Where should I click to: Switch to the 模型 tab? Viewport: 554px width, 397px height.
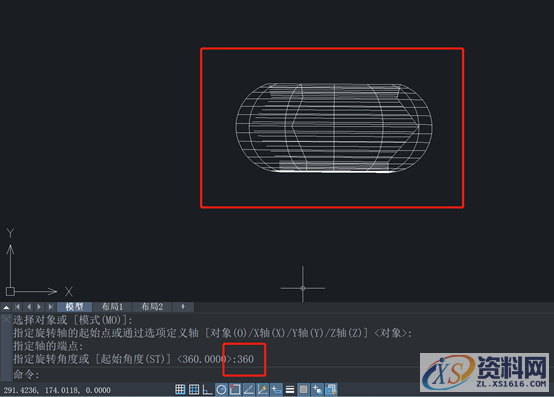pyautogui.click(x=74, y=307)
